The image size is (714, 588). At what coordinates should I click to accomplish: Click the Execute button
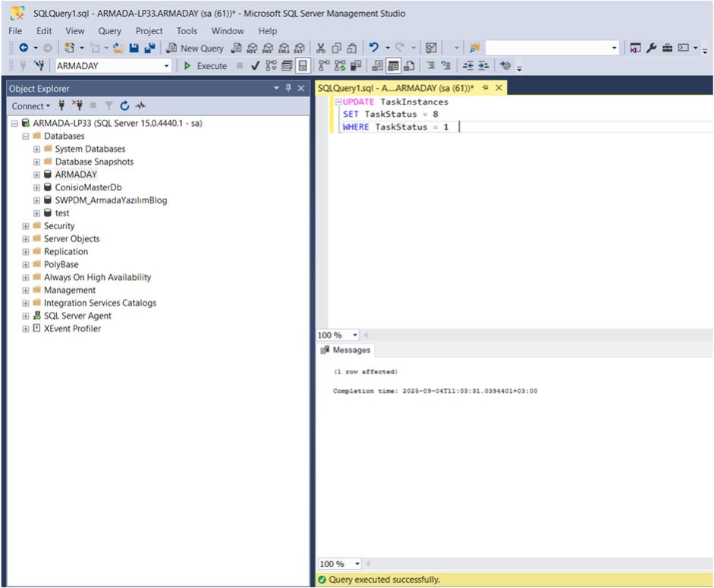206,66
